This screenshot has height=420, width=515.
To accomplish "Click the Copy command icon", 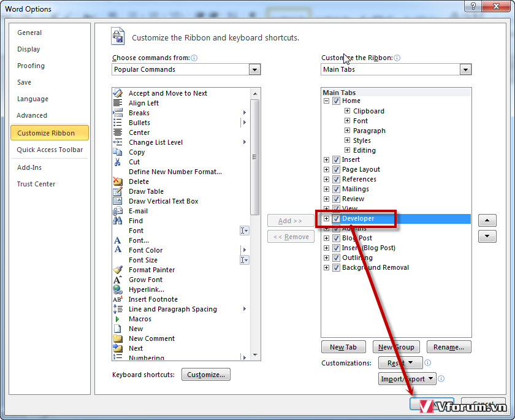I will tap(118, 152).
